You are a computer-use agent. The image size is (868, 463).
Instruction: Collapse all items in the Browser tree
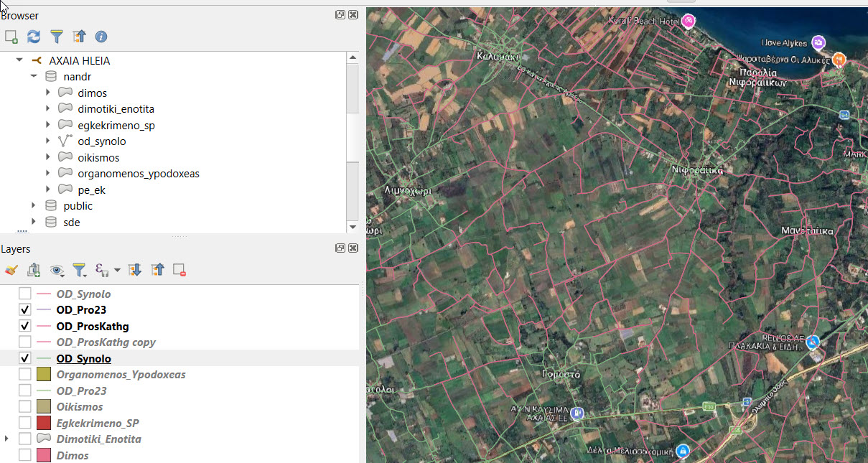pos(79,36)
